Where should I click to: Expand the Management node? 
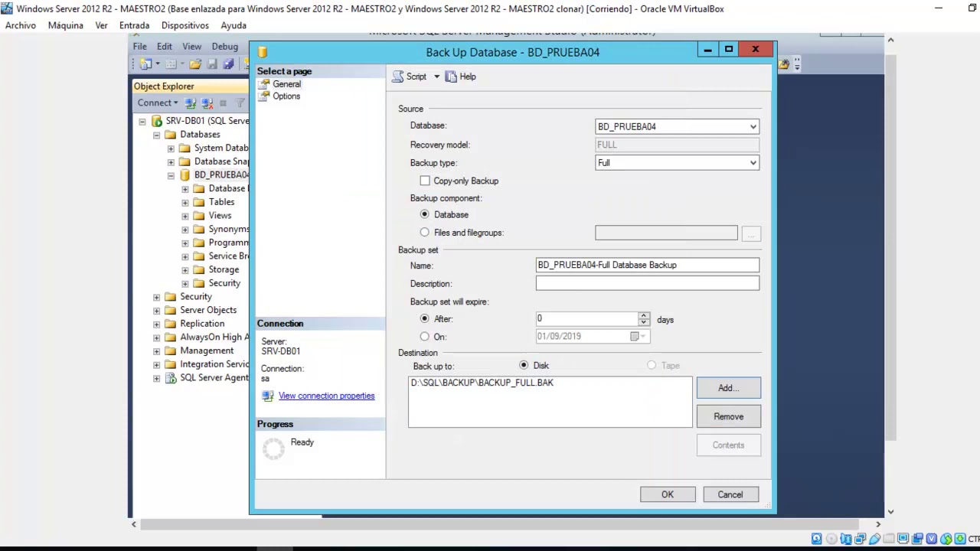tap(157, 350)
